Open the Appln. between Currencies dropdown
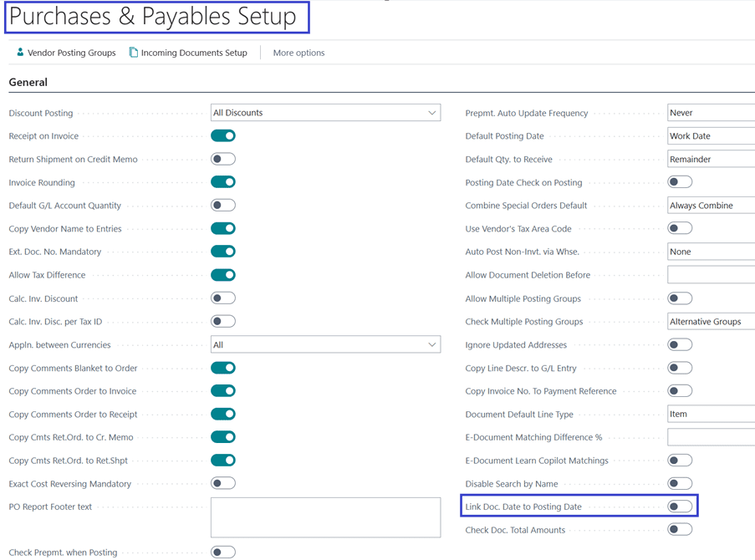The height and width of the screenshot is (560, 755). [x=431, y=344]
